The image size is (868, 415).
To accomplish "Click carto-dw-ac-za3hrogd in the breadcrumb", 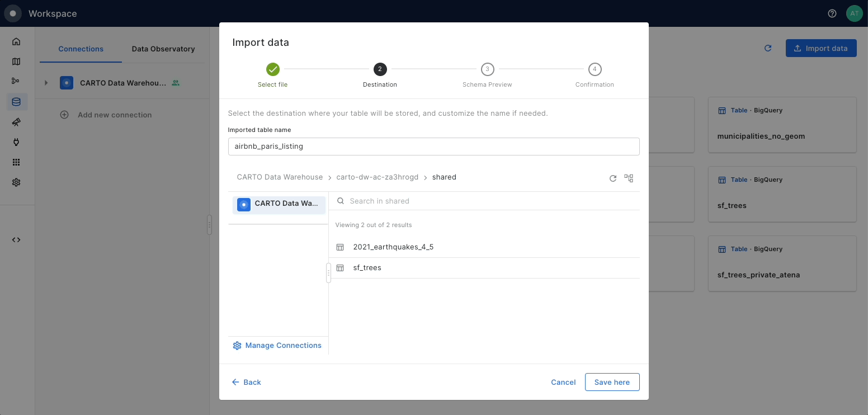I will click(377, 177).
